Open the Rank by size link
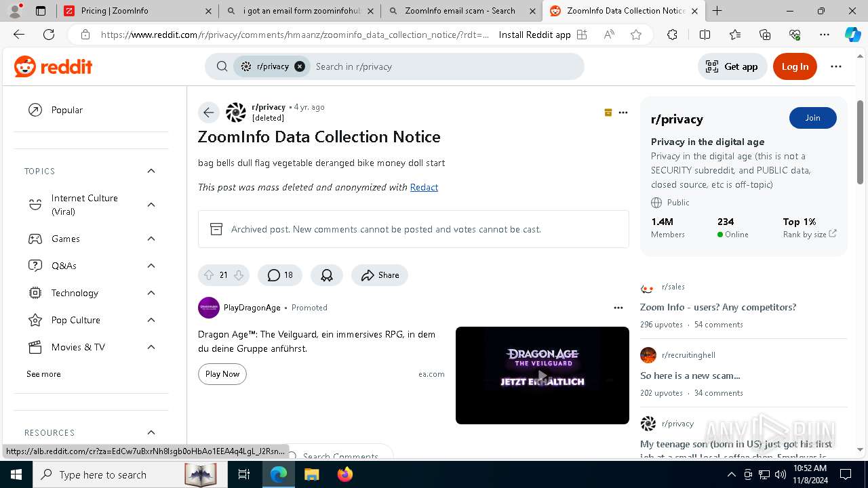Image resolution: width=868 pixels, height=488 pixels. pyautogui.click(x=810, y=235)
